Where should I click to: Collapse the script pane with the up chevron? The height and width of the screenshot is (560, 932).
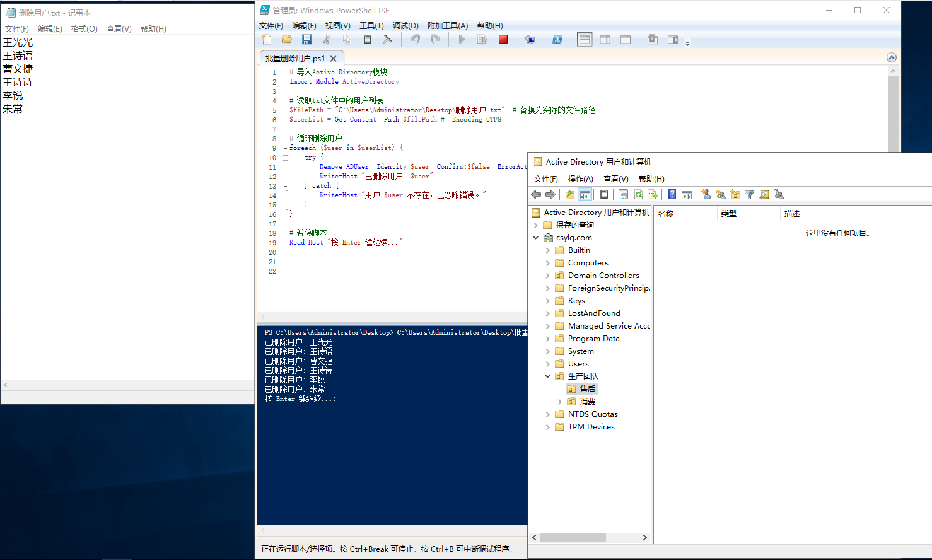(x=892, y=57)
